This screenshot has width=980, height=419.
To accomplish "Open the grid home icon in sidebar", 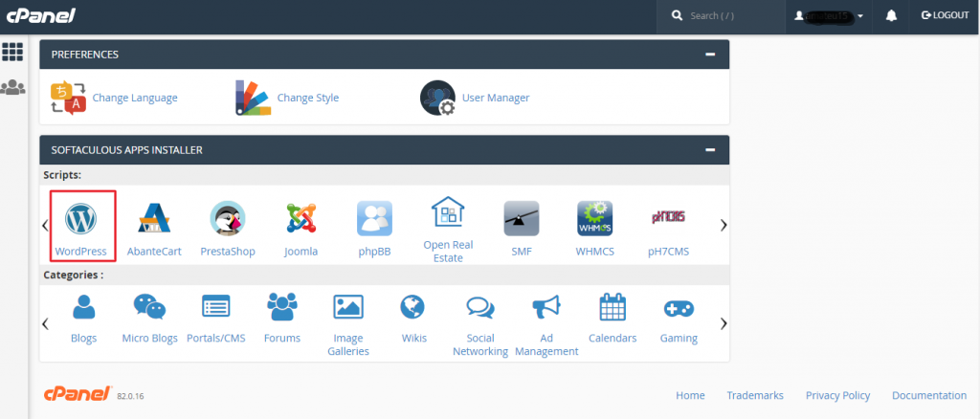I will click(12, 52).
